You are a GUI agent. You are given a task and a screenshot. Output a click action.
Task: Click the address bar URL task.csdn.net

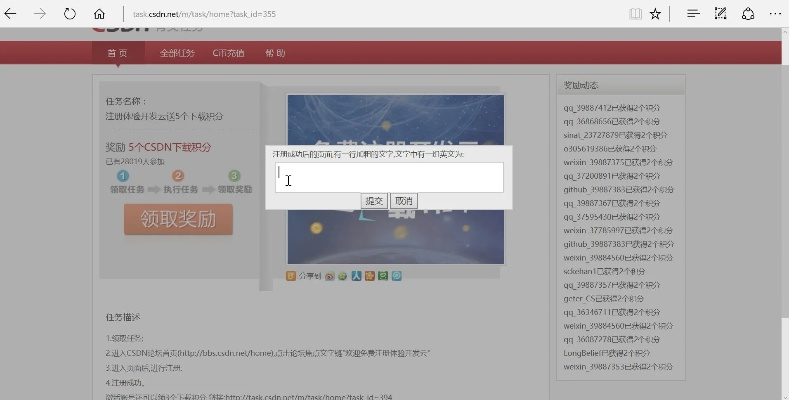[204, 14]
